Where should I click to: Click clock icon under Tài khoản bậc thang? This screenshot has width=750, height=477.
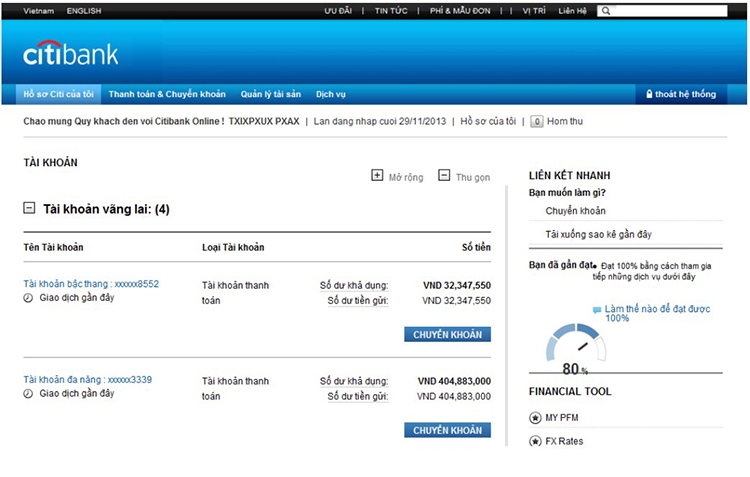(x=28, y=298)
